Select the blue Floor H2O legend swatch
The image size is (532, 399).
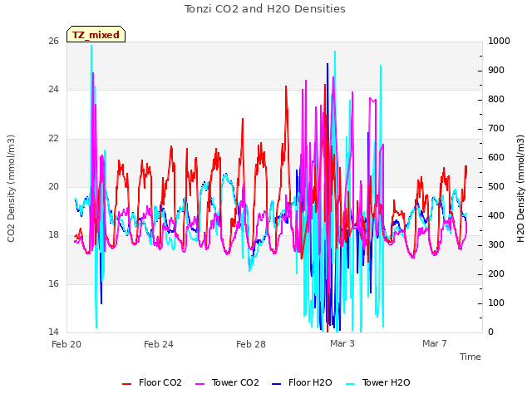pyautogui.click(x=277, y=384)
